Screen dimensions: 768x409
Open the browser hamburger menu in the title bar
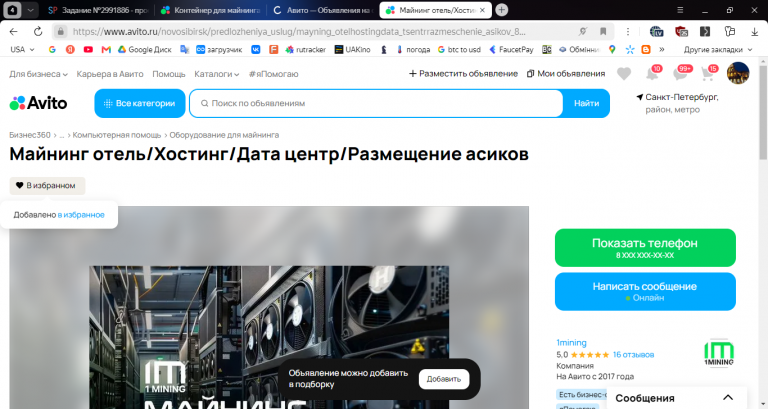(x=680, y=10)
